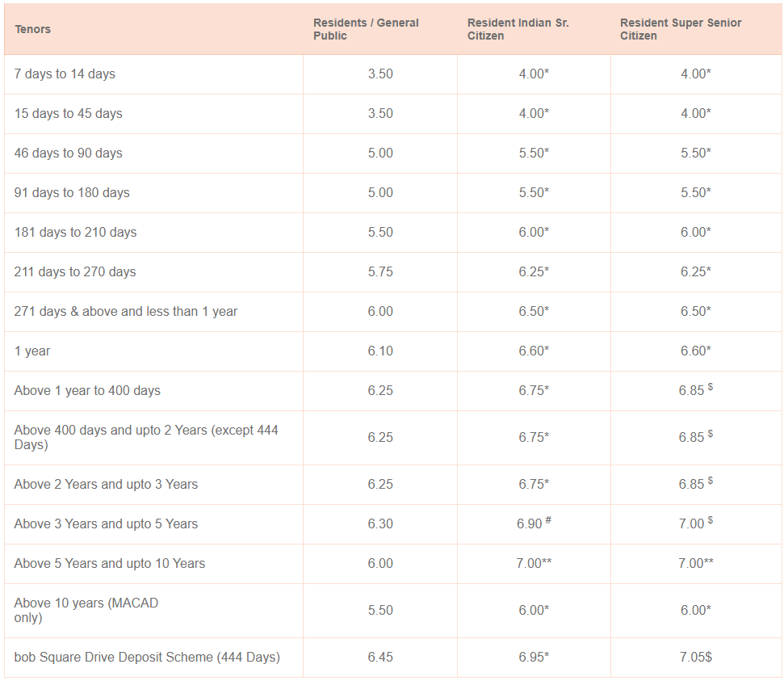This screenshot has width=784, height=681.
Task: Select the 3.50 rate for 15 days to 45 days
Action: [x=379, y=113]
